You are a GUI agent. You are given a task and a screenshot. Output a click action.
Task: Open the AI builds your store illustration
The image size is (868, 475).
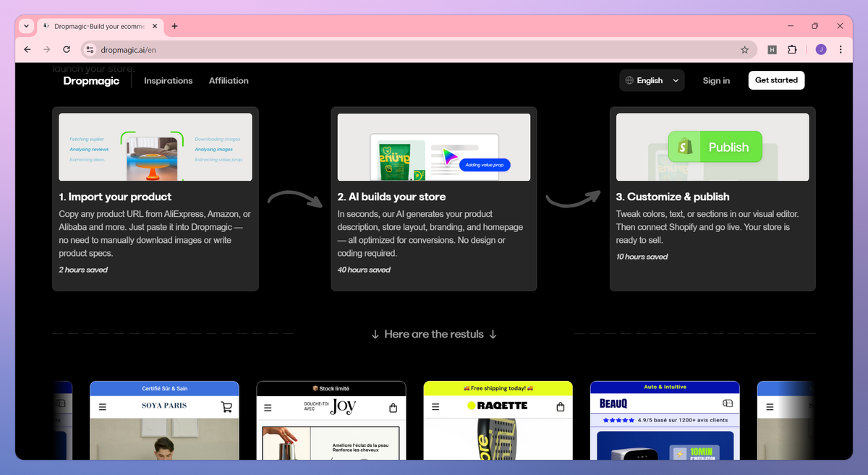pos(434,147)
